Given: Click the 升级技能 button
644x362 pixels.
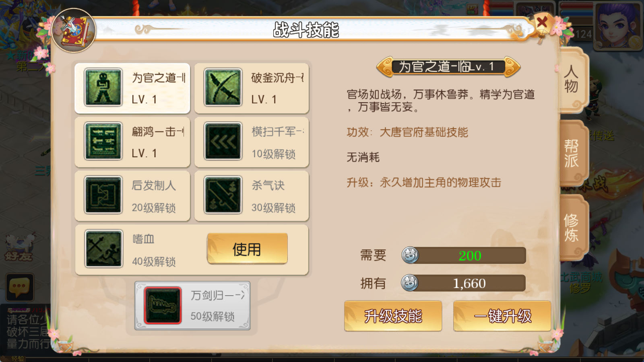Looking at the screenshot, I should (393, 316).
